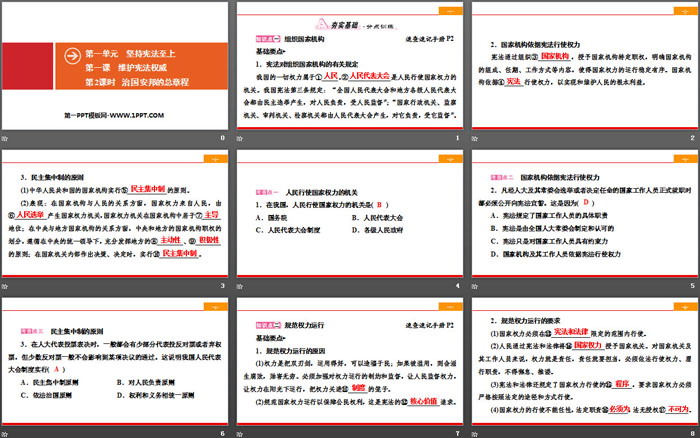
Task: Click the orange corner tag on slide 4
Action: pyautogui.click(x=450, y=159)
